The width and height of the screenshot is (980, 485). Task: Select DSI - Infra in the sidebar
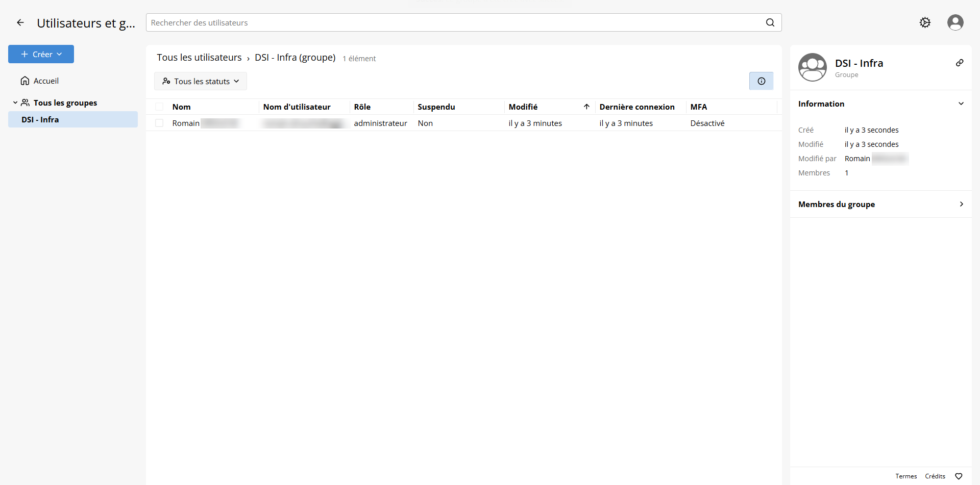click(x=40, y=119)
